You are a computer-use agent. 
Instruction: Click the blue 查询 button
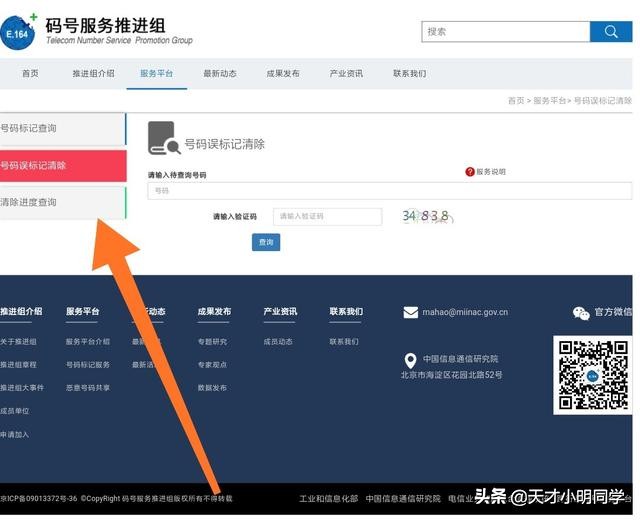pos(266,242)
